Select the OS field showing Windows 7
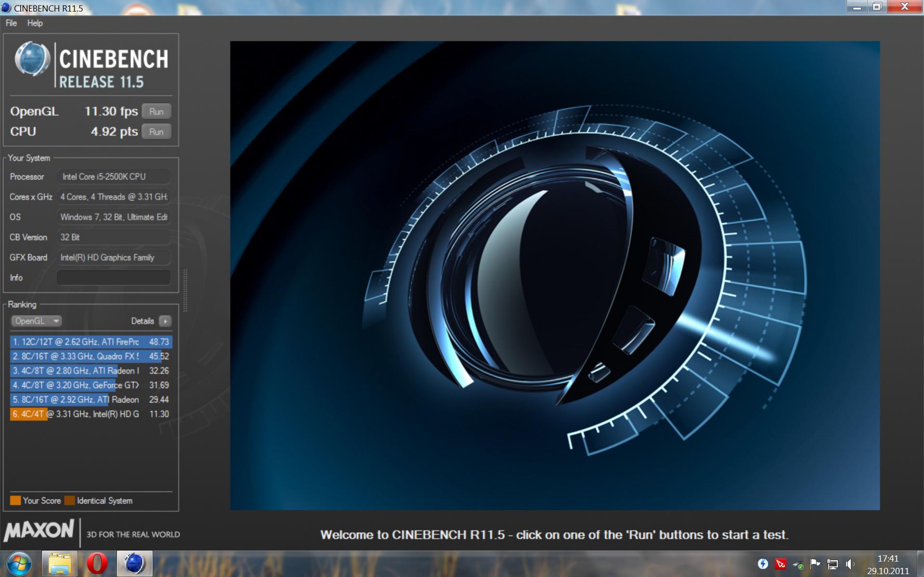The height and width of the screenshot is (577, 924). (x=114, y=217)
